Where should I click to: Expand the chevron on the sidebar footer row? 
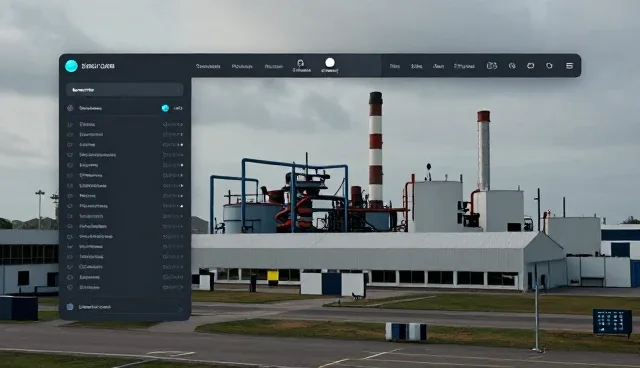(x=180, y=309)
